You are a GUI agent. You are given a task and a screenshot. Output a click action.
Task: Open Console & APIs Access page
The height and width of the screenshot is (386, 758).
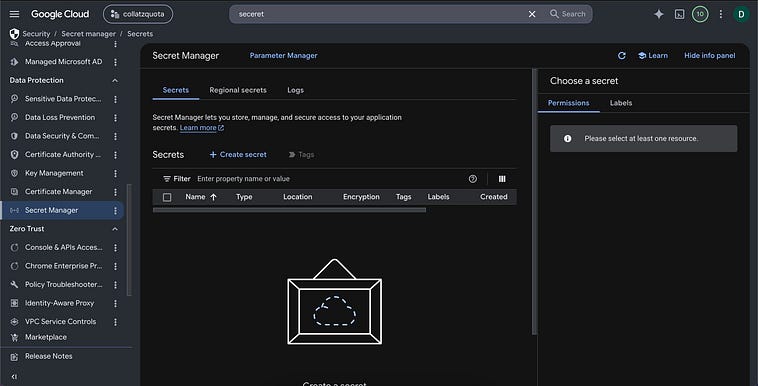pyautogui.click(x=63, y=247)
